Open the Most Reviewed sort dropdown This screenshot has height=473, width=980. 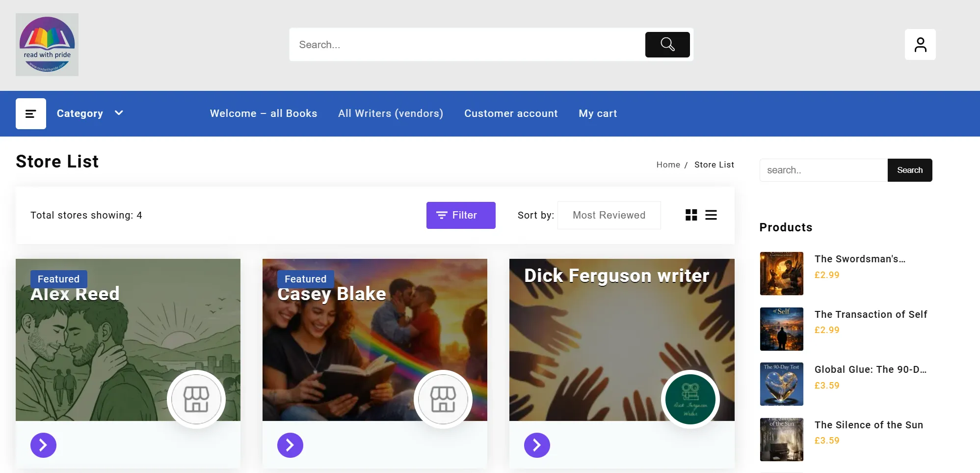(x=609, y=215)
